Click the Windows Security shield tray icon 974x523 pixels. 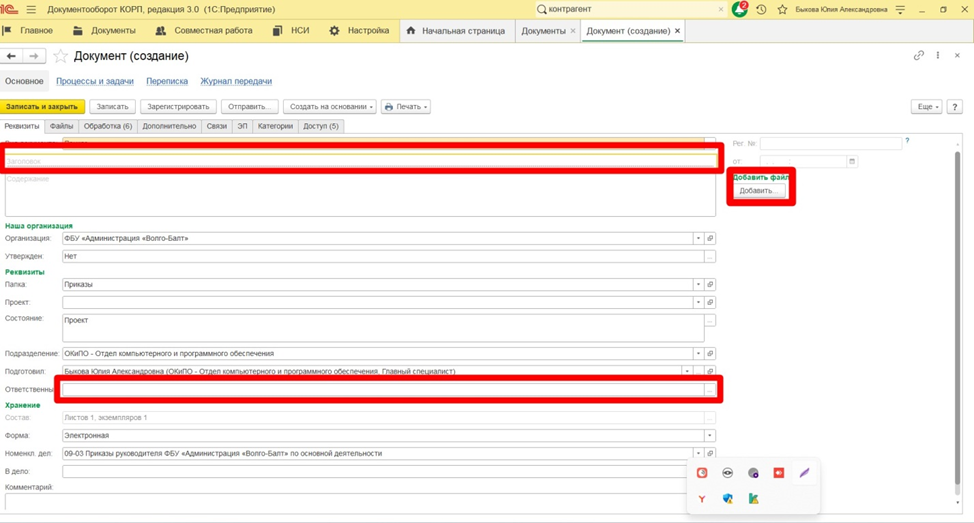point(727,499)
